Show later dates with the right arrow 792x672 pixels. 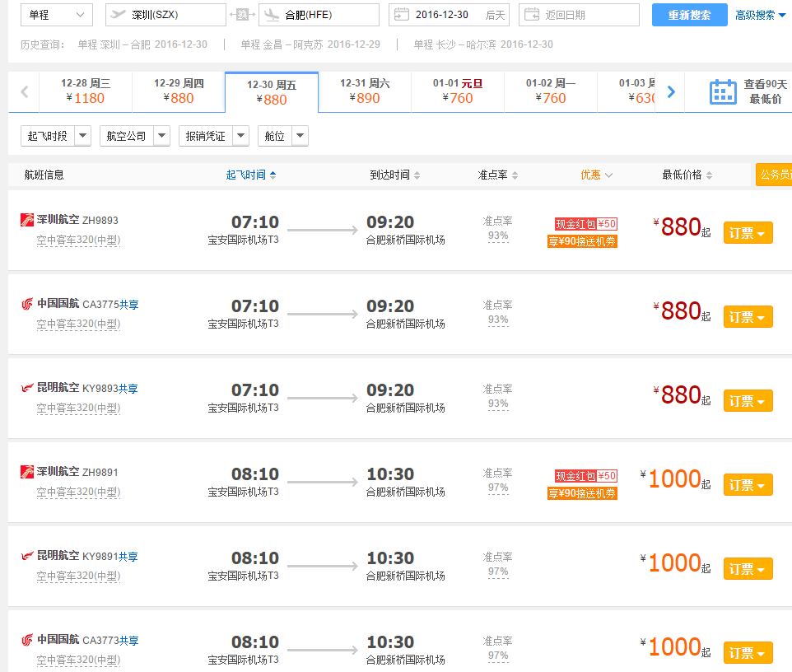(x=671, y=92)
